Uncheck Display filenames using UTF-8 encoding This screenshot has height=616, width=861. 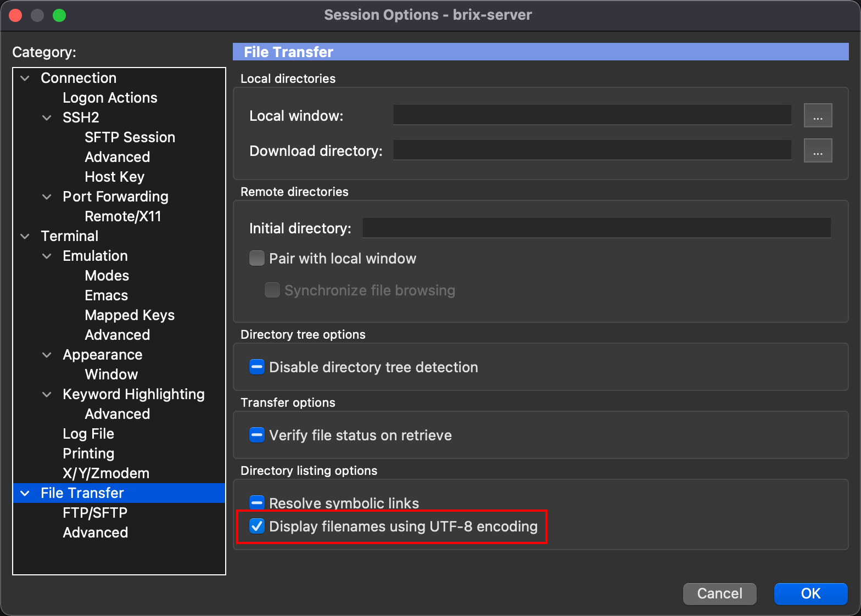click(x=257, y=527)
